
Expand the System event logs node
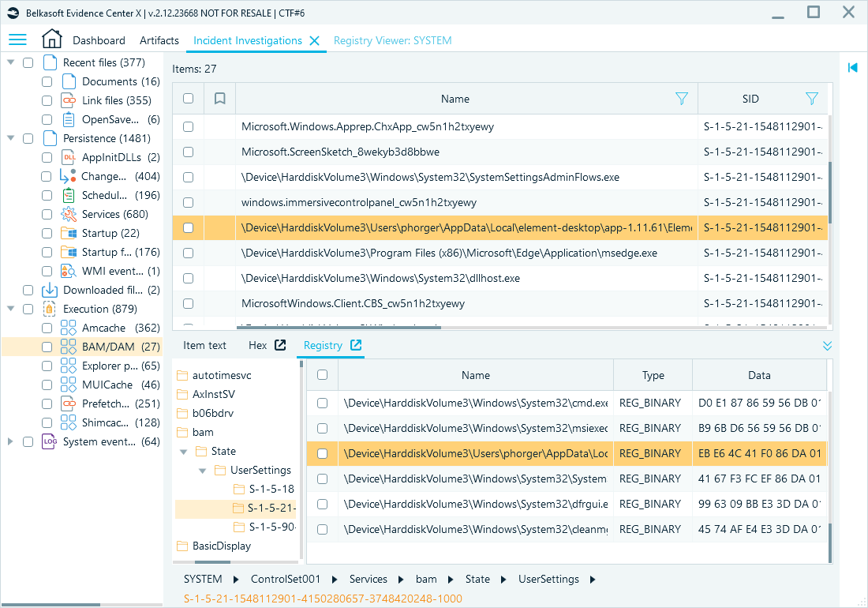(x=10, y=442)
